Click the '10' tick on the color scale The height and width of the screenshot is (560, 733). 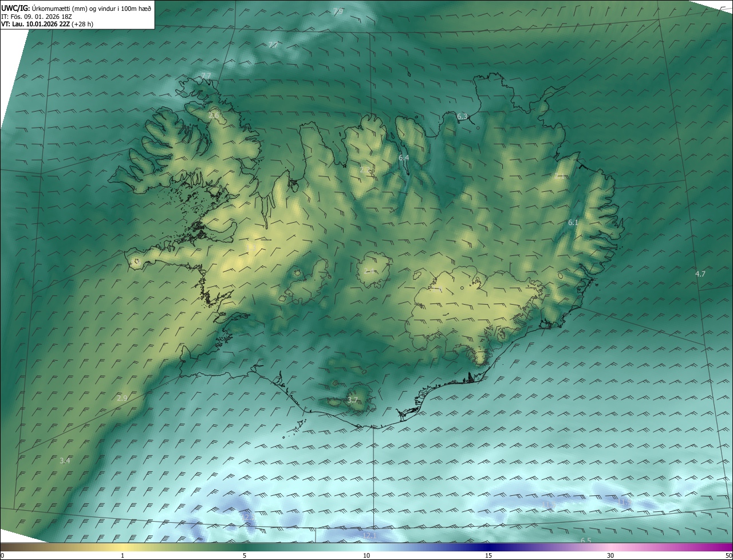pos(366,555)
